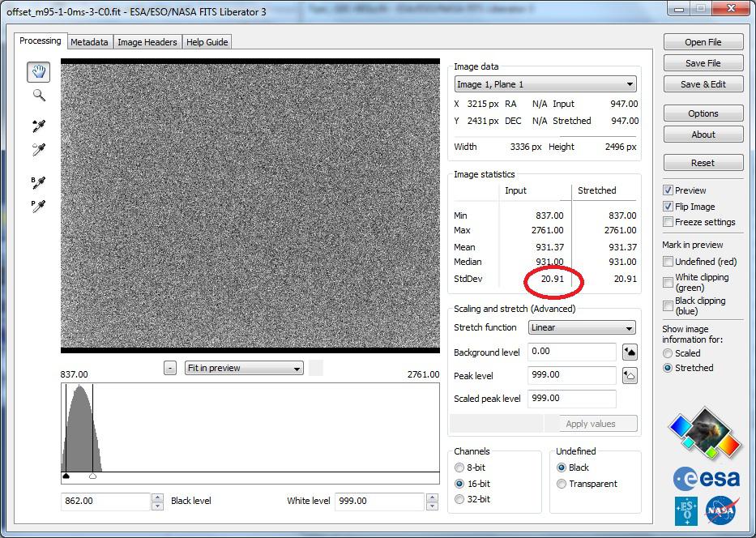Click the Open File button
The image size is (756, 538).
[x=703, y=42]
